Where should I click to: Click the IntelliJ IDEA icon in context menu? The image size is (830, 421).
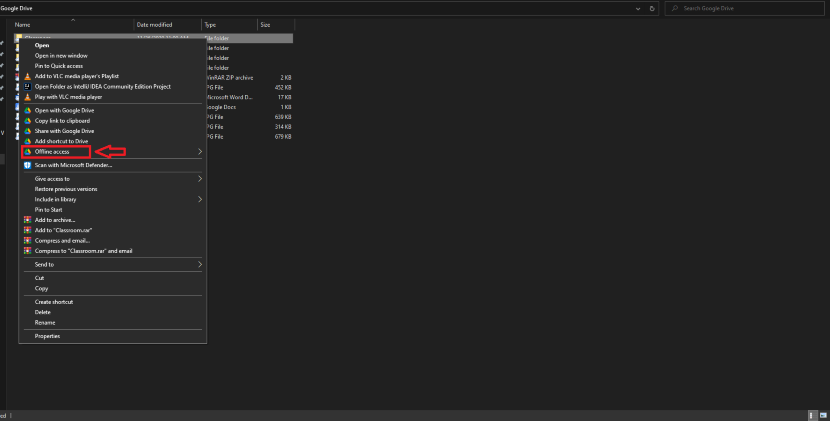28,86
